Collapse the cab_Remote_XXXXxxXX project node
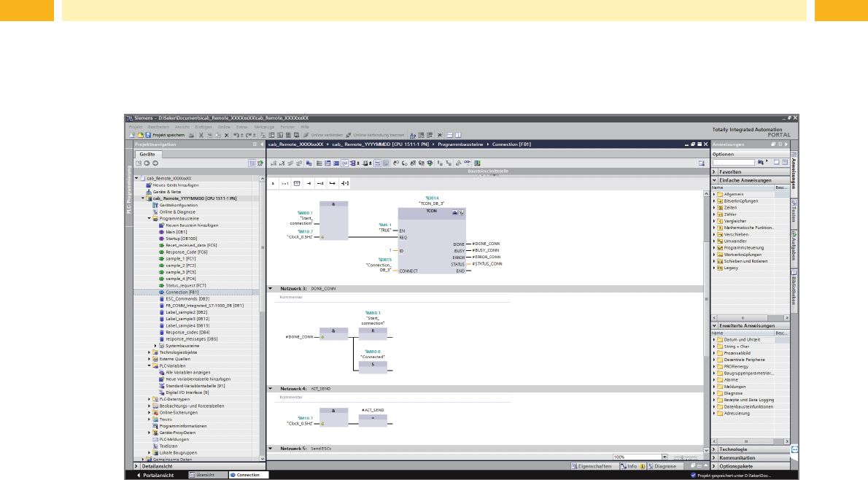This screenshot has height=480, width=868. pyautogui.click(x=136, y=178)
